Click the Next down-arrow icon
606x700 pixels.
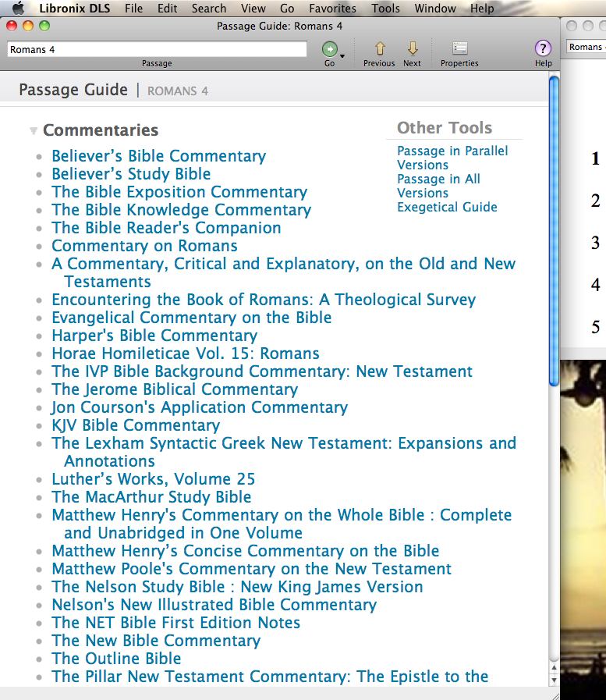coord(413,48)
